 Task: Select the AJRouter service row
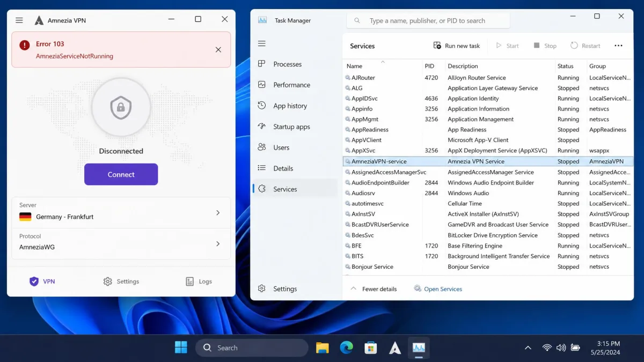488,78
